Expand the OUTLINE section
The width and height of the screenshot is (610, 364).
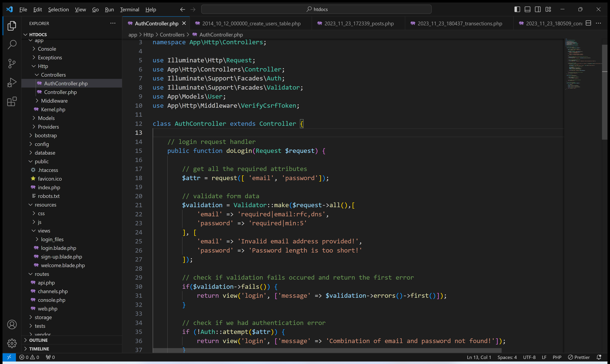[x=38, y=340]
